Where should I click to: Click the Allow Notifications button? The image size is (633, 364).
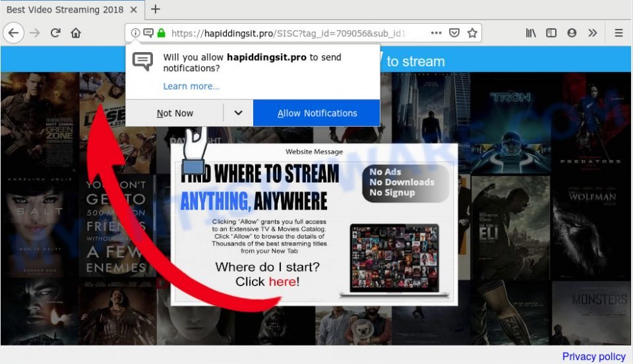[317, 113]
